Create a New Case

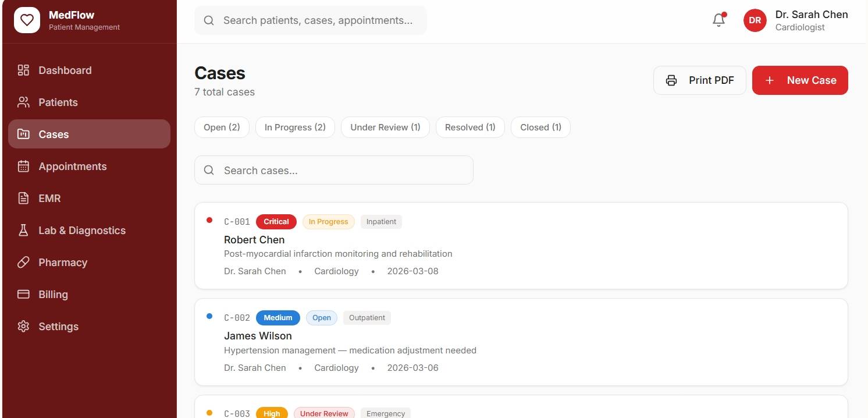pyautogui.click(x=800, y=80)
